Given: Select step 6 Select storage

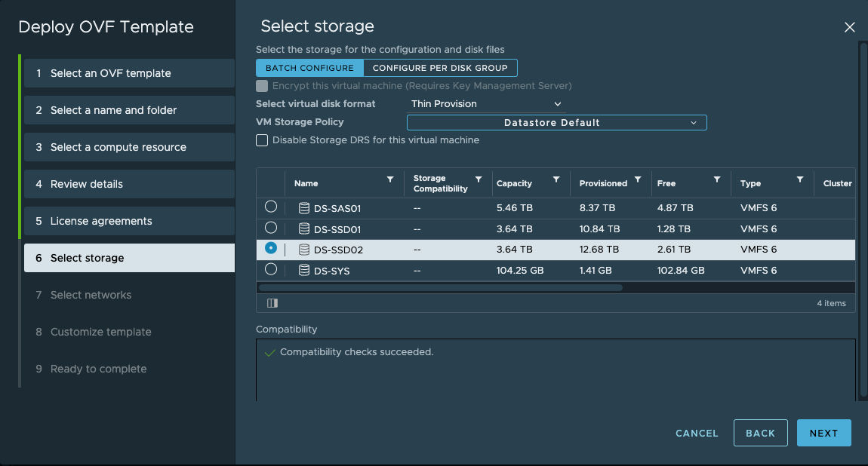Looking at the screenshot, I should [130, 258].
